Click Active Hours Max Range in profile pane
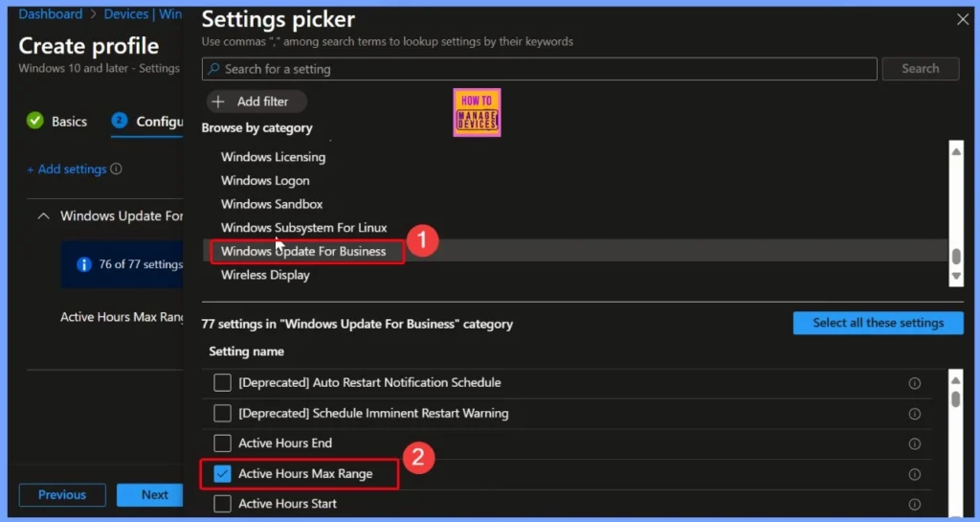 tap(122, 317)
